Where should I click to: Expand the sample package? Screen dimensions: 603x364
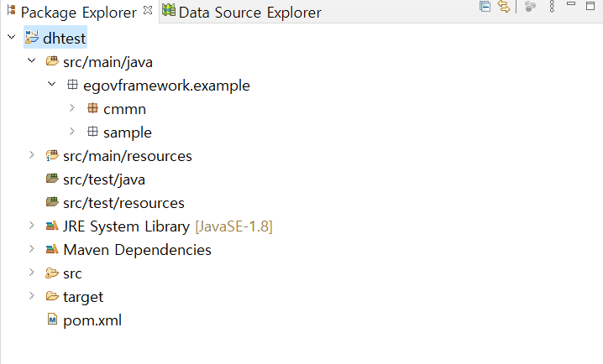tap(72, 132)
